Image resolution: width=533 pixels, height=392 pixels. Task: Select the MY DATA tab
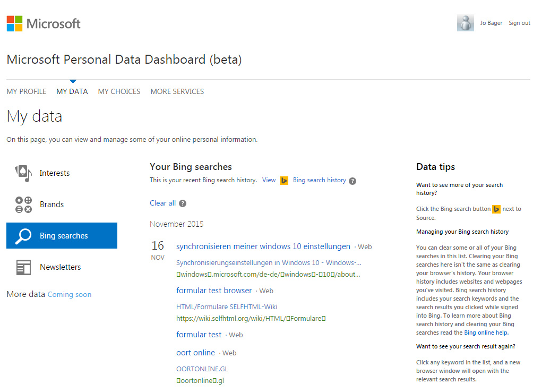click(72, 91)
